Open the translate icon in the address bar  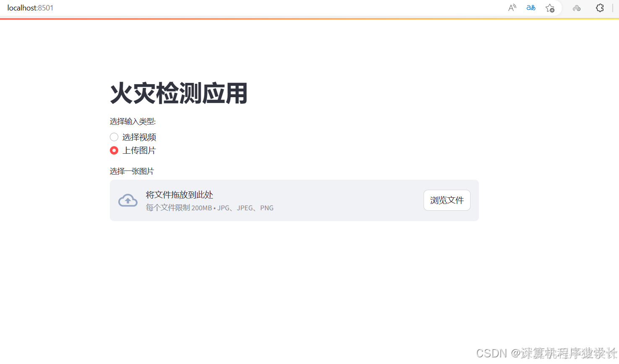pyautogui.click(x=531, y=8)
